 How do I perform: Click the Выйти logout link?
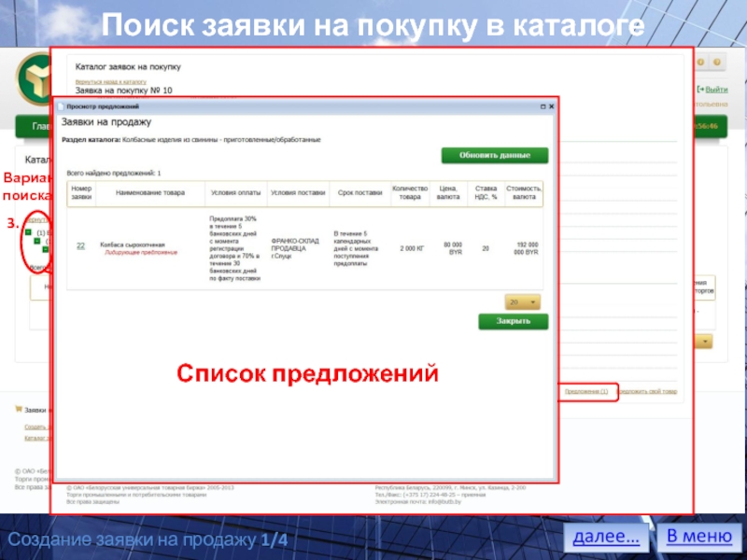716,89
